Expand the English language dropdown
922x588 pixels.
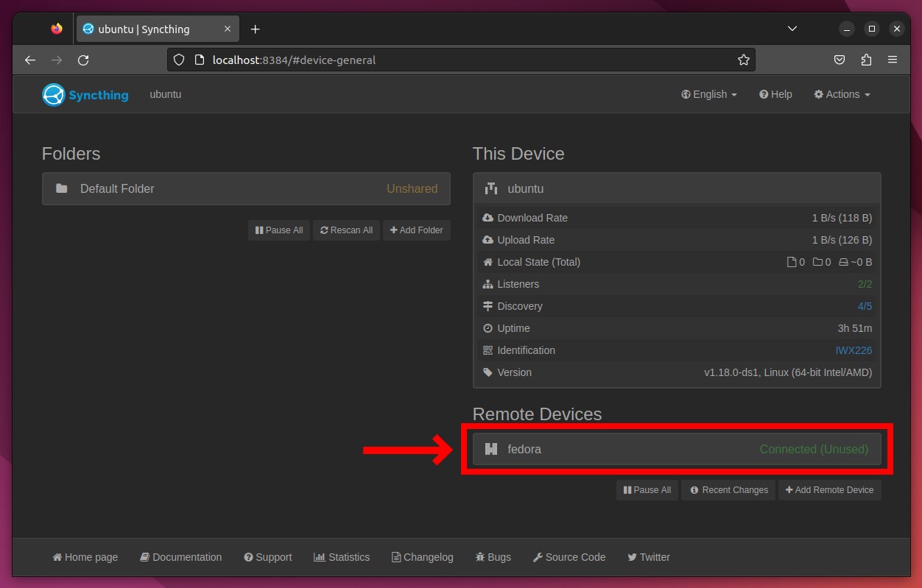[709, 94]
